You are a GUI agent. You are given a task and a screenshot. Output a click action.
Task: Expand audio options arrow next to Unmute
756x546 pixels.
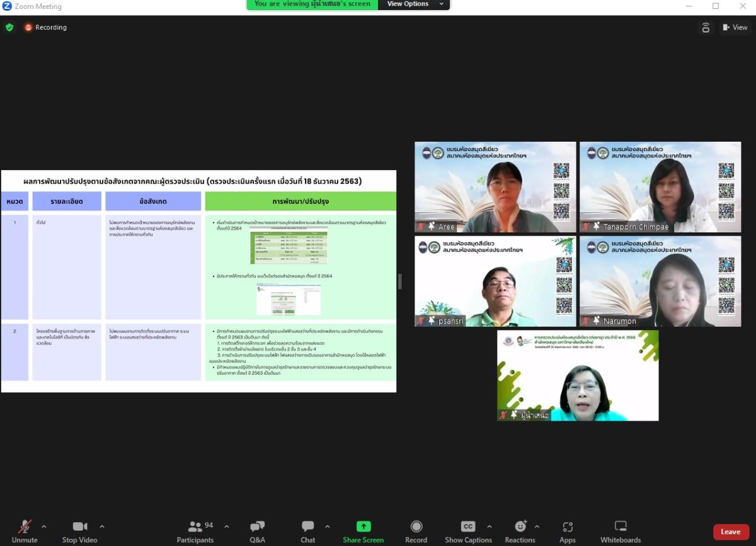43,526
